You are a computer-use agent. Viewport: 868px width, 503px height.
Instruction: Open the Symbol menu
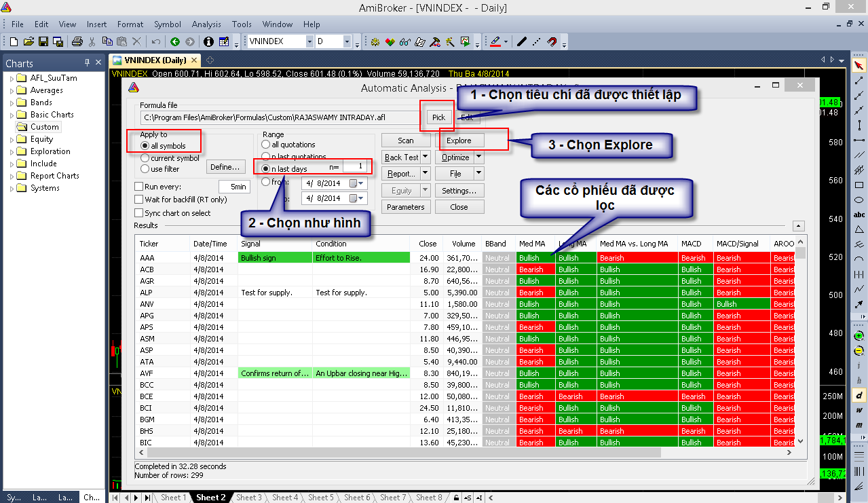167,24
